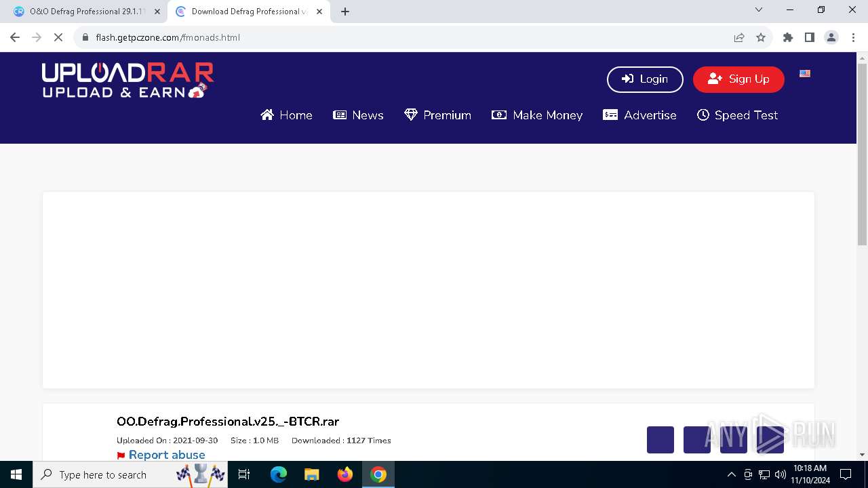The width and height of the screenshot is (868, 488).
Task: Open the Chrome three-dot menu
Action: coord(853,37)
